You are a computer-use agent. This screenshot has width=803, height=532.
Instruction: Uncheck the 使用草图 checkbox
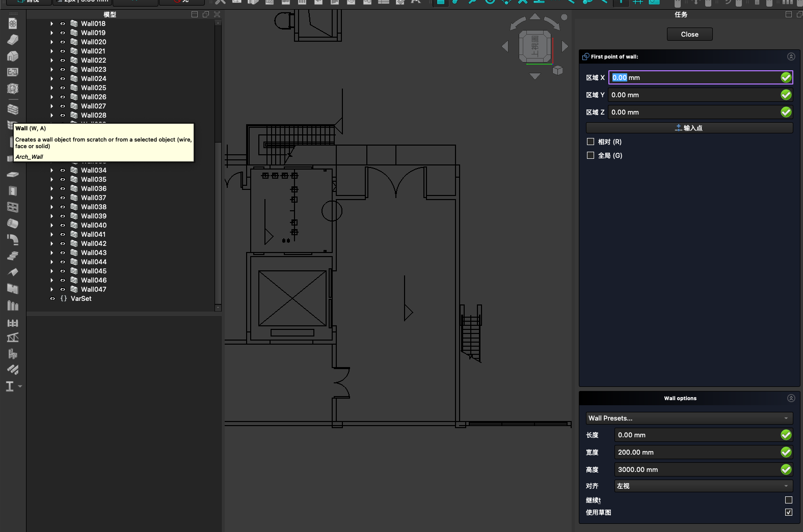pyautogui.click(x=788, y=512)
